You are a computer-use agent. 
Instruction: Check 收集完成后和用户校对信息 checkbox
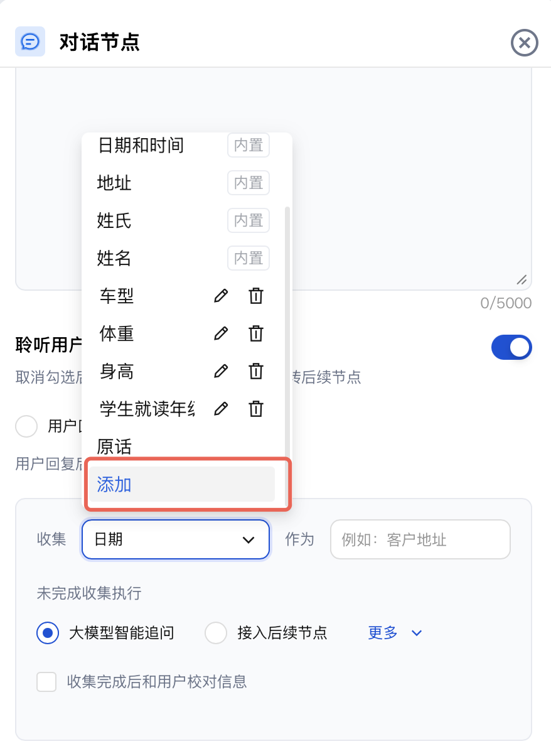(46, 681)
